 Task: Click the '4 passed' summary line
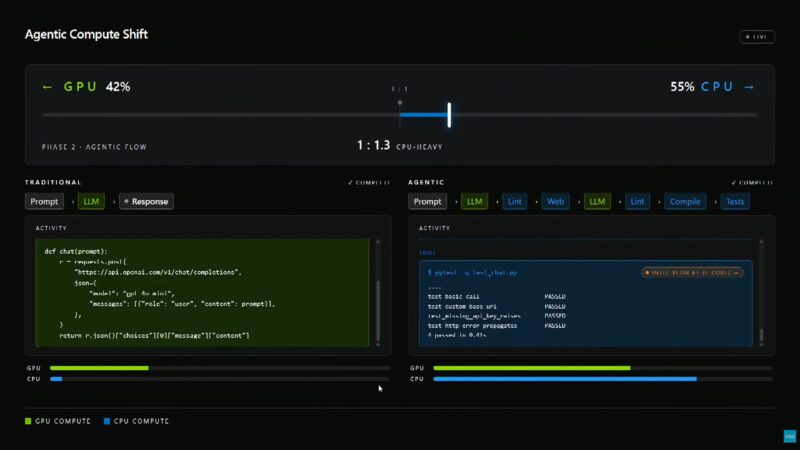(457, 335)
